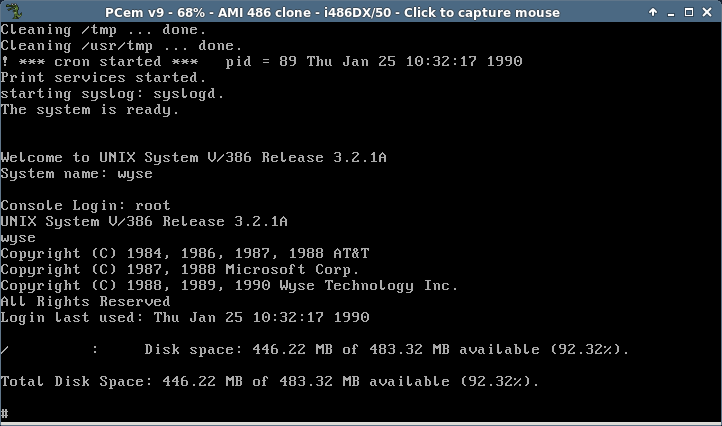Click 'starting syslog: syslogd.' line

click(112, 94)
